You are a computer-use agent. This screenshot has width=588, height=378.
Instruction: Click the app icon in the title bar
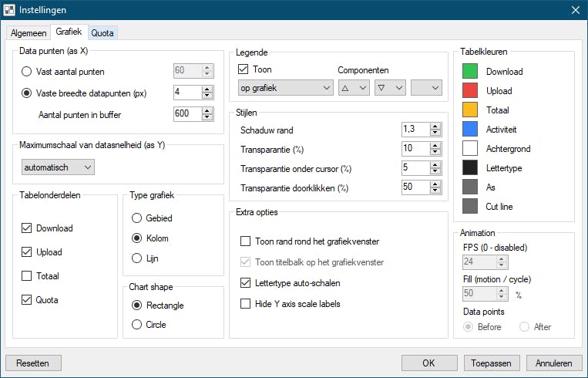pyautogui.click(x=9, y=10)
